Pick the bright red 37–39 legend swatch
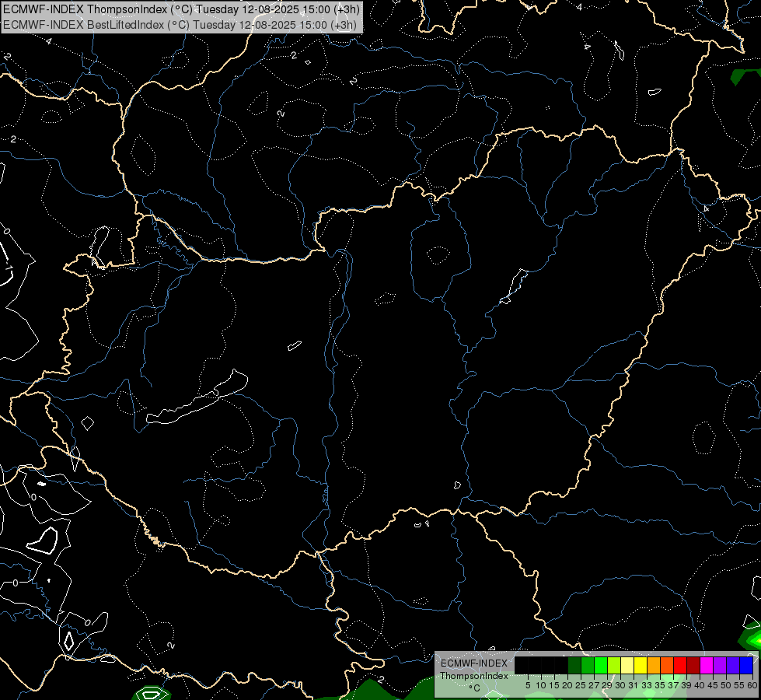Viewport: 761px width, 700px height. point(680,665)
